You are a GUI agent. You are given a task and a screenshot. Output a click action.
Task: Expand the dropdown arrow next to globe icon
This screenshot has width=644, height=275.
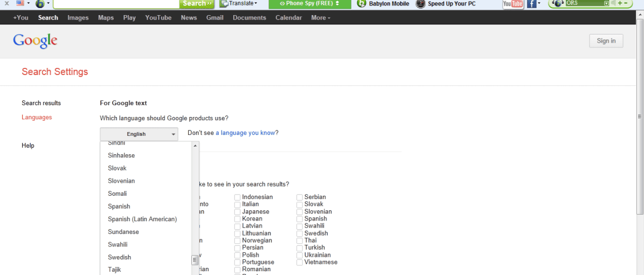(48, 3)
